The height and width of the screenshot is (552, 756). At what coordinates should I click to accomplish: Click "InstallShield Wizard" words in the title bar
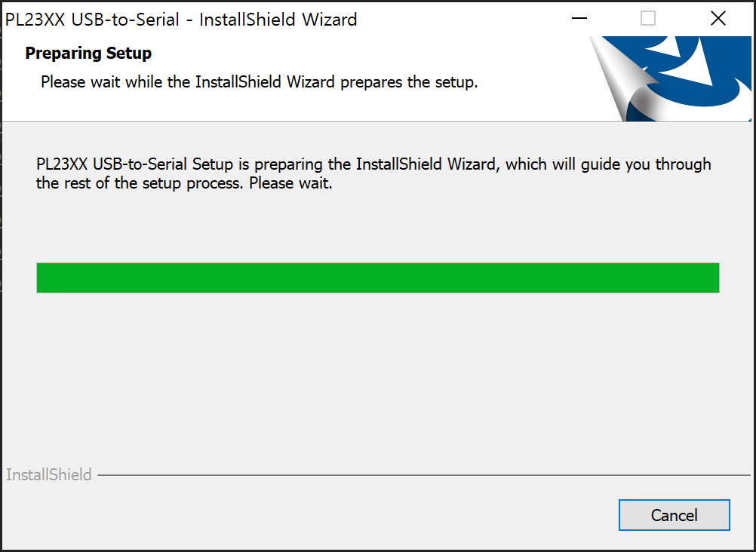(x=278, y=20)
